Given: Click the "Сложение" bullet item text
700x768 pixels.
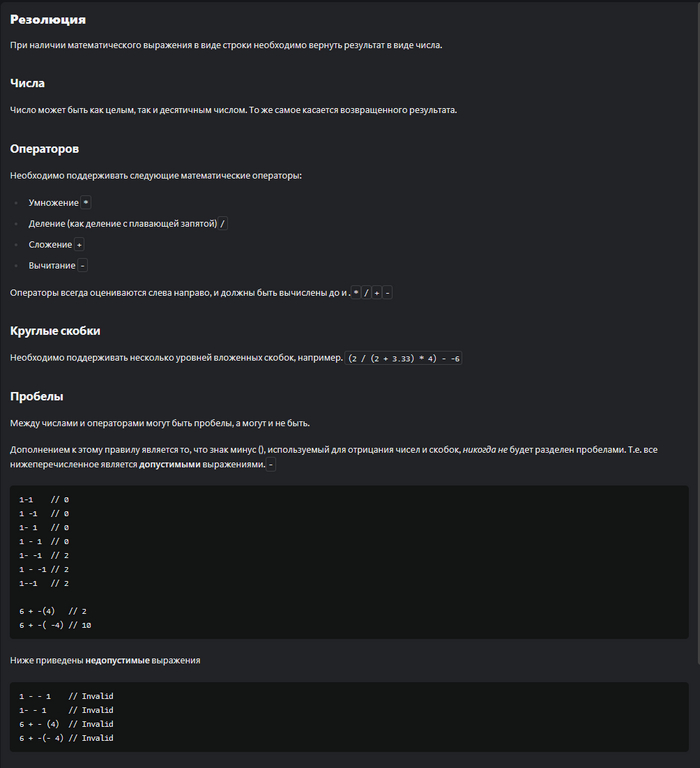Looking at the screenshot, I should point(50,245).
